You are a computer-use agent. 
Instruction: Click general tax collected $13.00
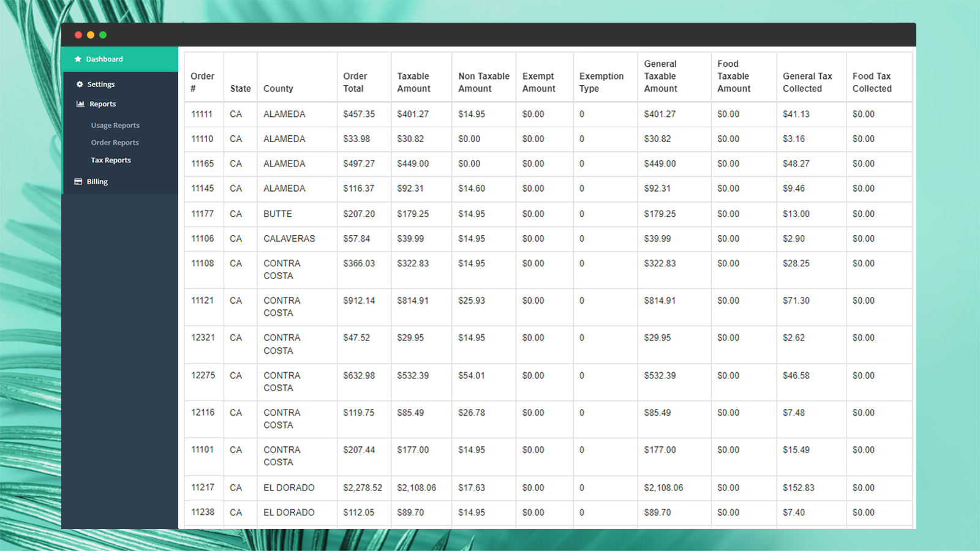(x=796, y=214)
